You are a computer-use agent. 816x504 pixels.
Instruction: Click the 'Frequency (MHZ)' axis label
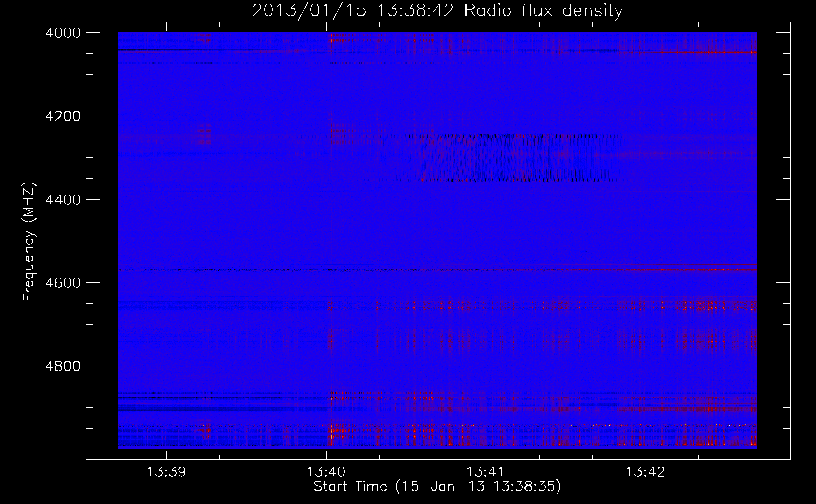[29, 242]
